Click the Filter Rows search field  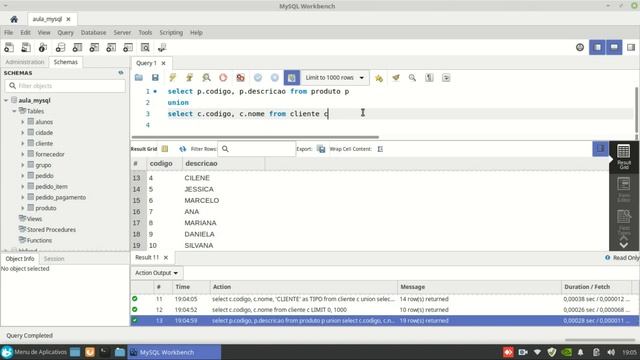(256, 149)
